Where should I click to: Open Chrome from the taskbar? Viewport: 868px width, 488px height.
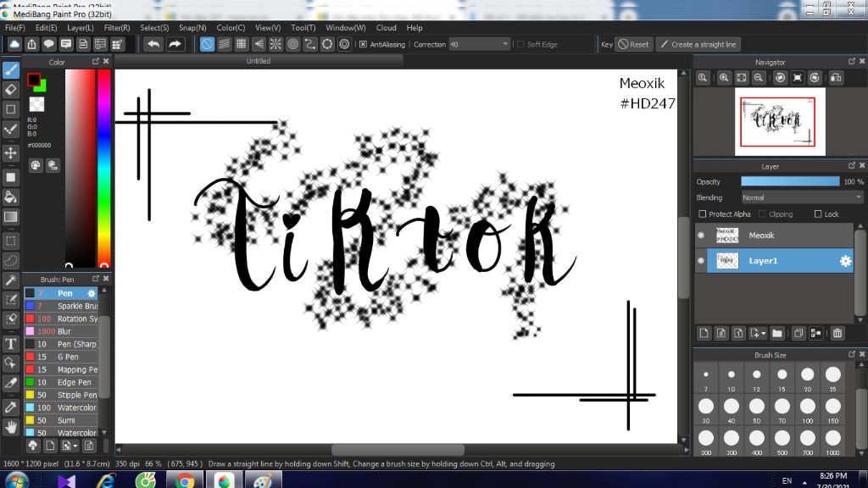click(x=184, y=480)
